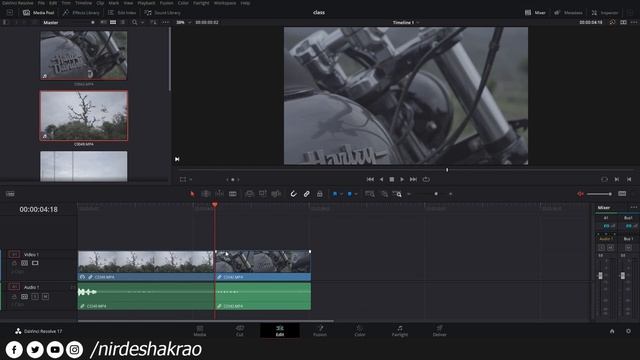
Task: Click the Detail Zoom icon
Action: [x=384, y=194]
